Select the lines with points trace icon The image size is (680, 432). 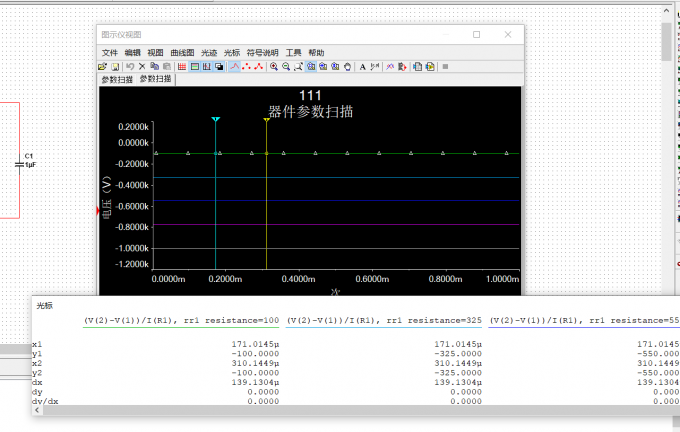259,67
